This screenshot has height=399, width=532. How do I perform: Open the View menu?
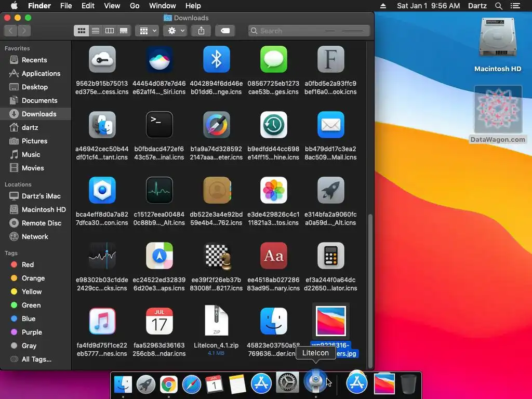coord(112,6)
